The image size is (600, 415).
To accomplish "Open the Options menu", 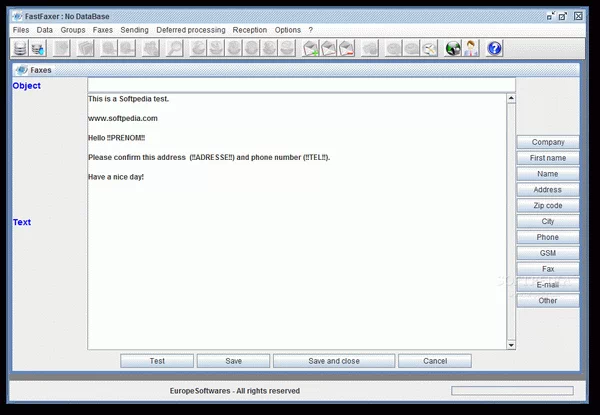I will coord(287,30).
